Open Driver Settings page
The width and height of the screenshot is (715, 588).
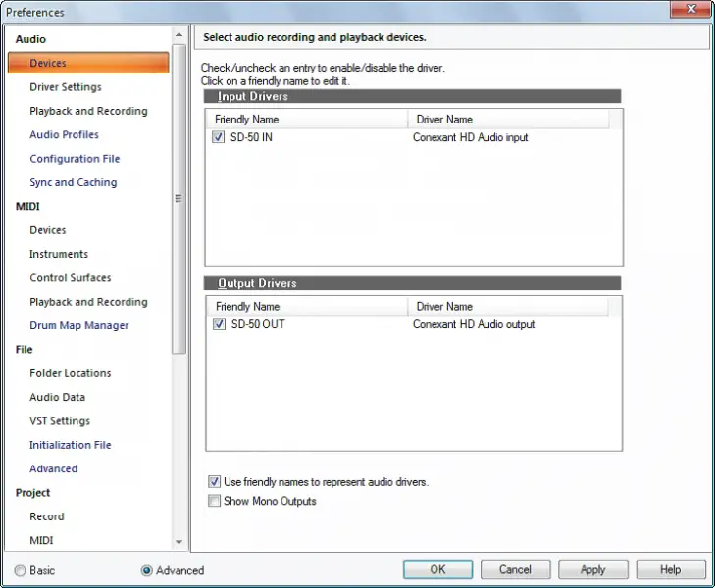point(66,87)
